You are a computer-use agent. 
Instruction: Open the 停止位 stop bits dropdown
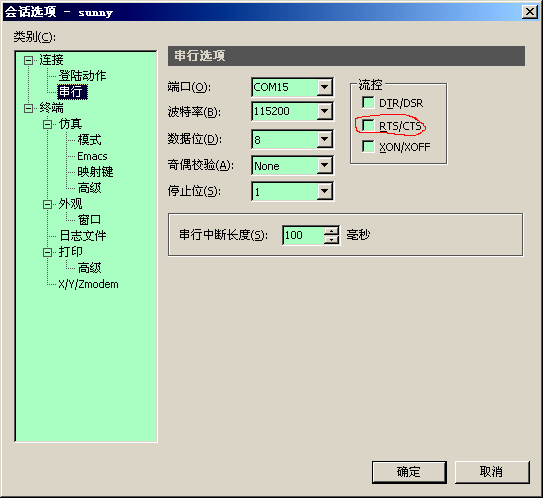click(x=324, y=191)
